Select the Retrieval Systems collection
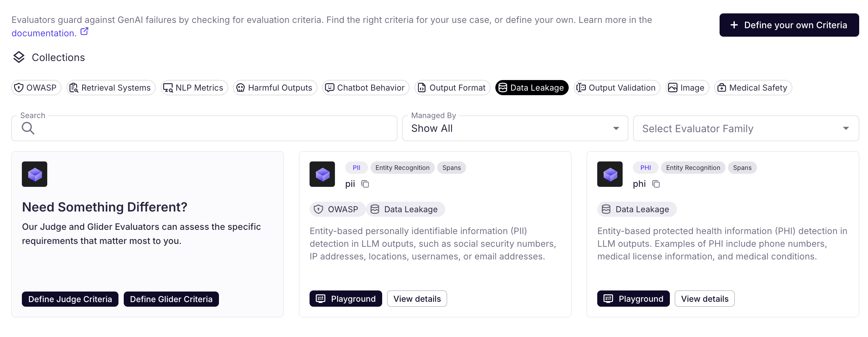This screenshot has width=868, height=337. pyautogui.click(x=111, y=88)
